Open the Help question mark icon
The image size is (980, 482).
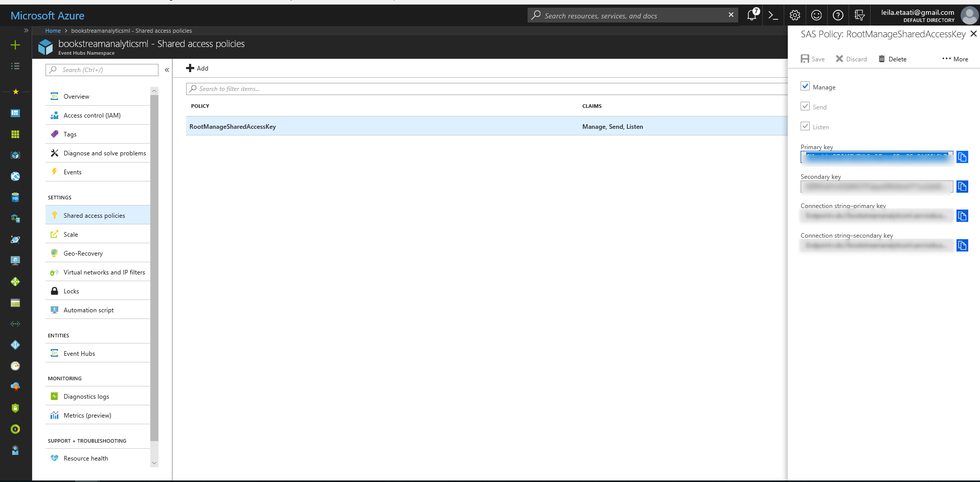[x=837, y=15]
